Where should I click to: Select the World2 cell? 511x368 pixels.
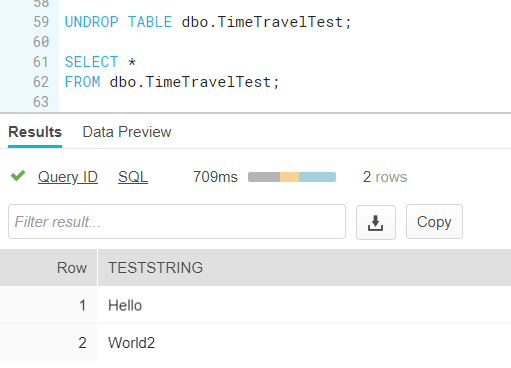(131, 343)
